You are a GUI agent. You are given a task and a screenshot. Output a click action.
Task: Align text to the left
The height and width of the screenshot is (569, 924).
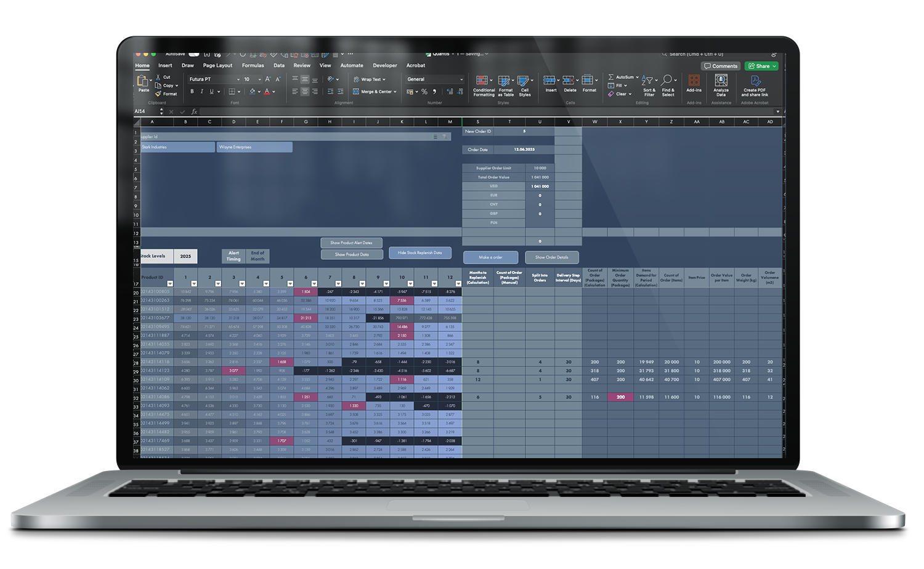(295, 91)
